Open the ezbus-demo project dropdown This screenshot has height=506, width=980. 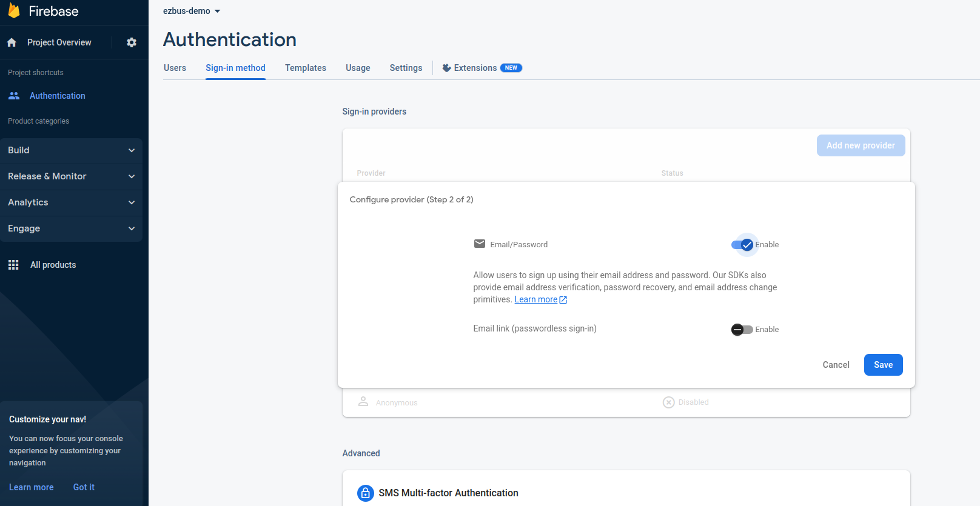192,11
